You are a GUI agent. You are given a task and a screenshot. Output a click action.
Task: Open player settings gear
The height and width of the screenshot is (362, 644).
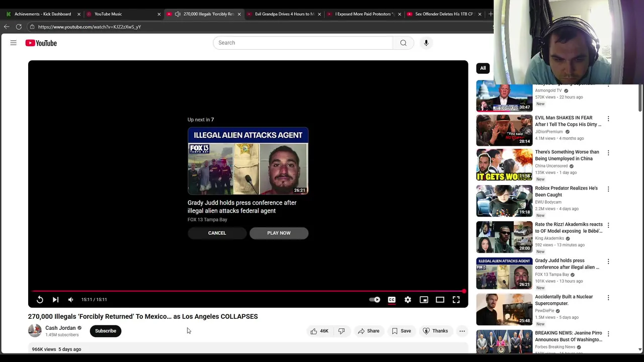408,300
